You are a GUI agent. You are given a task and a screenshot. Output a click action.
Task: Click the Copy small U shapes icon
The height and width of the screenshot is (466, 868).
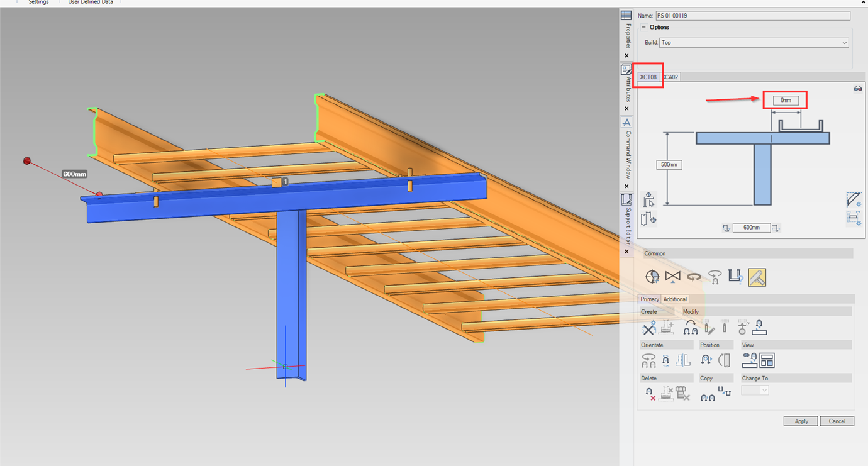coord(725,391)
